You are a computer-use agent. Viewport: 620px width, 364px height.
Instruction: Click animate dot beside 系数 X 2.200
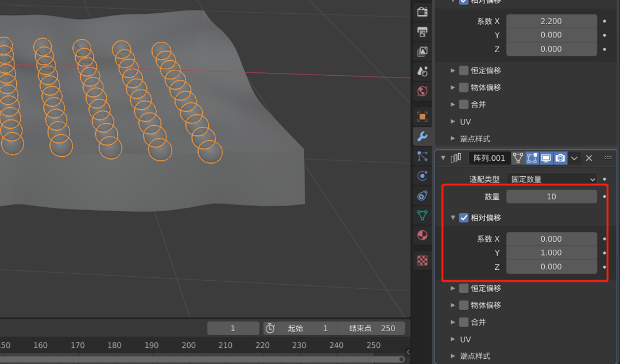[604, 21]
